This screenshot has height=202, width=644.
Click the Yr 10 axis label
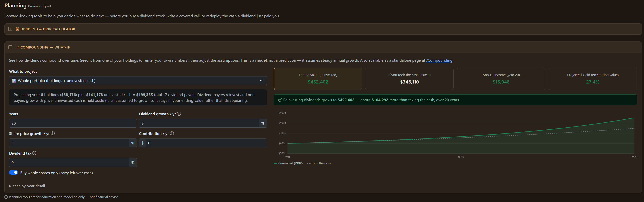click(461, 157)
